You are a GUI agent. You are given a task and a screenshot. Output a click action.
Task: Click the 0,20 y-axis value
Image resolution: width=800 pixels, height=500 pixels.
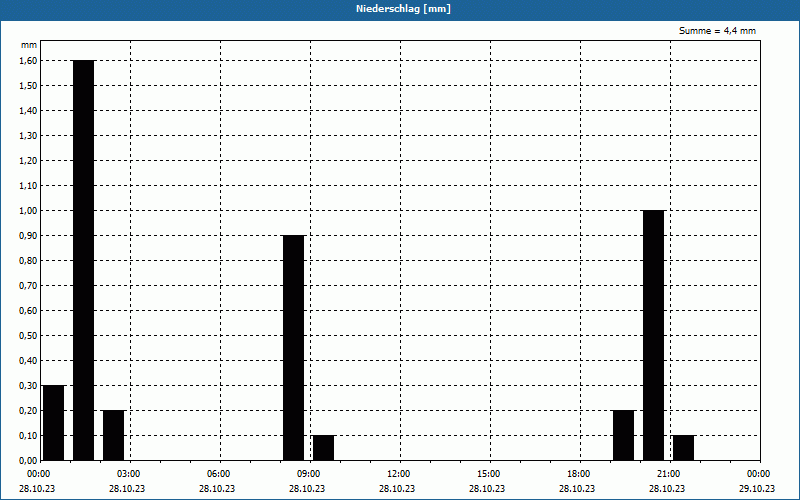coord(28,411)
